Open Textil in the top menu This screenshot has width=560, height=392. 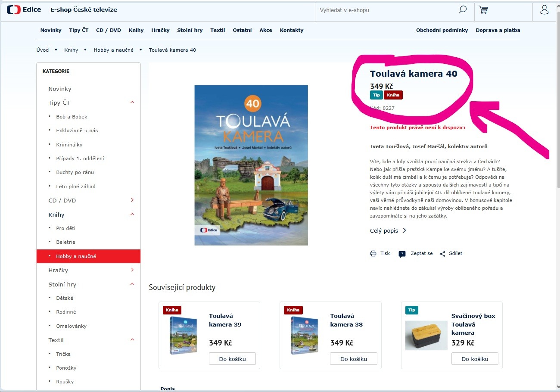(x=218, y=30)
